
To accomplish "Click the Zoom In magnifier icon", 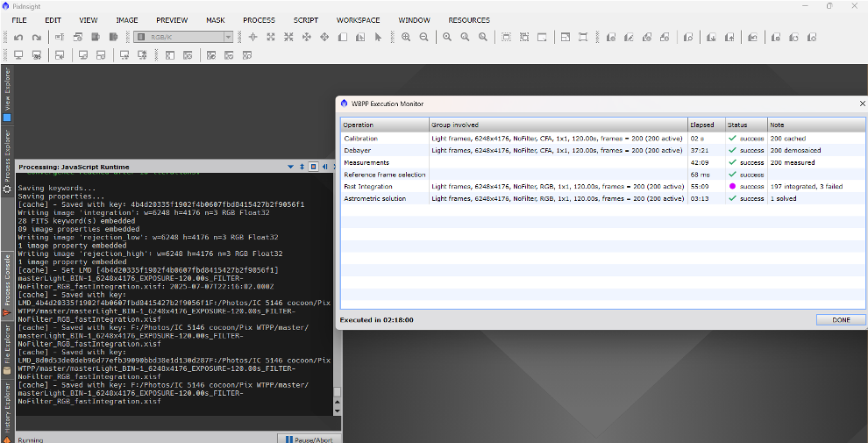I will [406, 38].
